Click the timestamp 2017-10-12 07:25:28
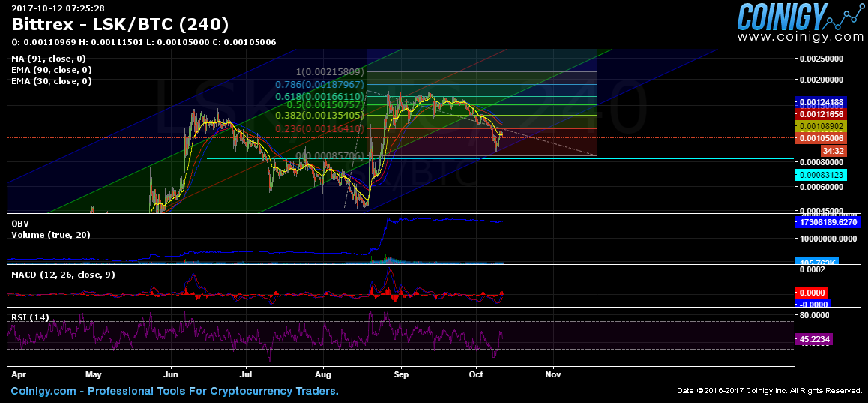 [58, 8]
